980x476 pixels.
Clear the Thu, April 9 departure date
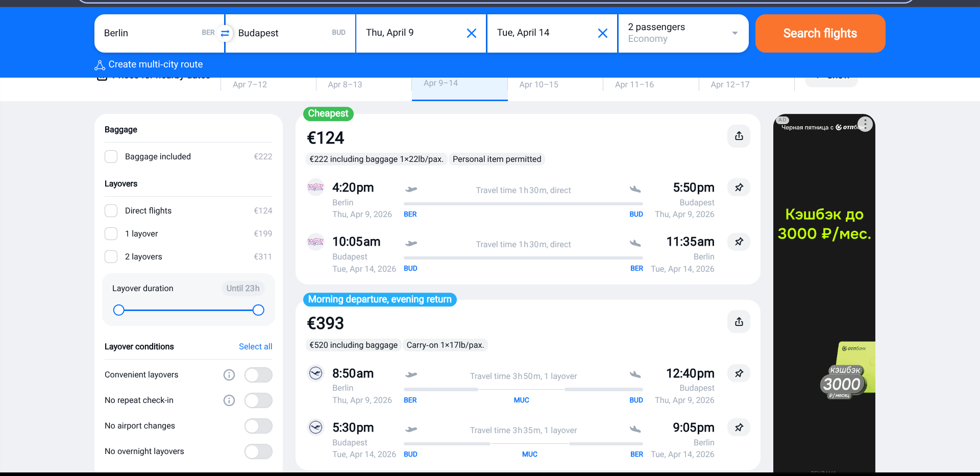click(x=471, y=33)
